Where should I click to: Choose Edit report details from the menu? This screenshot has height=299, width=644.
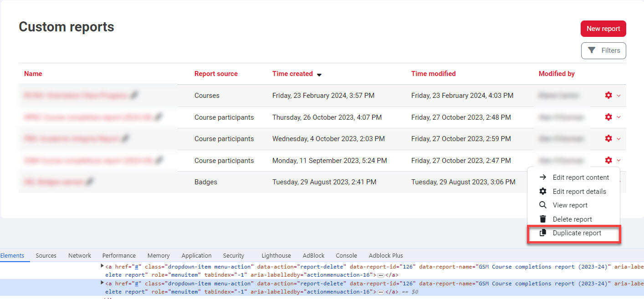[x=573, y=192]
